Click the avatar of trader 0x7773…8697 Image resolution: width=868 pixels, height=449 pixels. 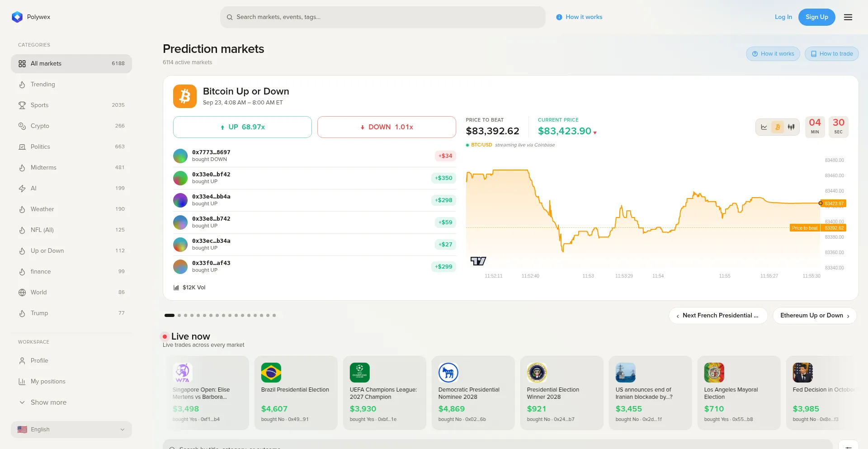180,156
